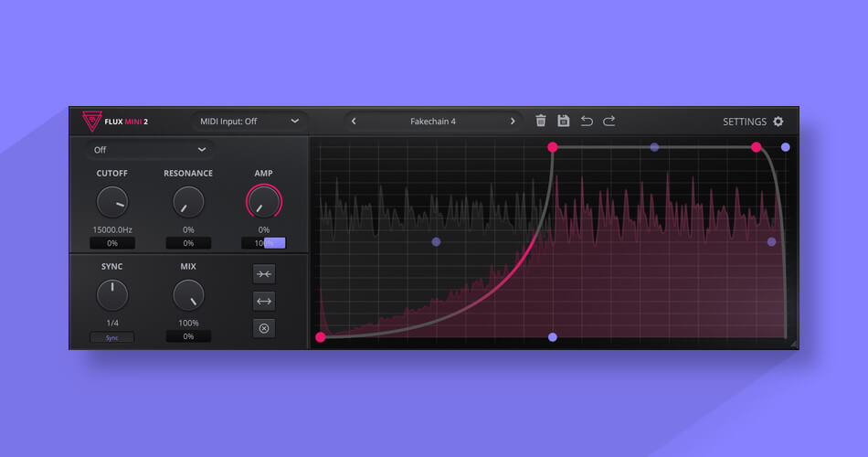This screenshot has height=457, width=868.
Task: Redo the last undone edit
Action: pos(609,121)
